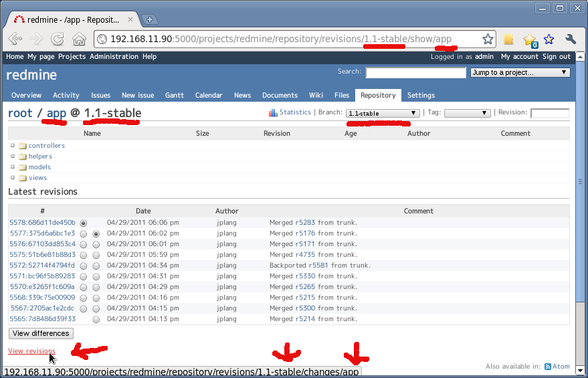Go back with browser back arrow
The height and width of the screenshot is (378, 588).
pos(15,39)
